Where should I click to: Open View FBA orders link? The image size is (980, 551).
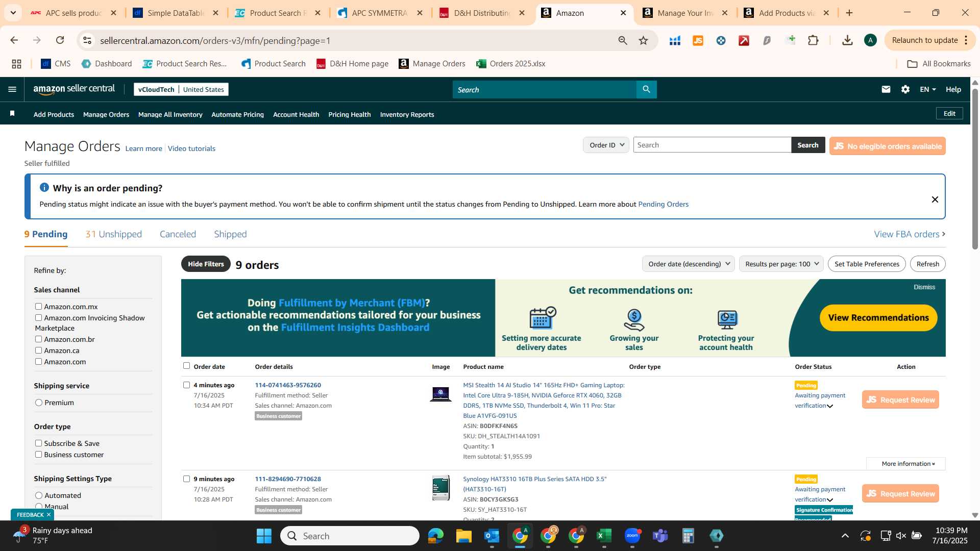[x=910, y=234]
